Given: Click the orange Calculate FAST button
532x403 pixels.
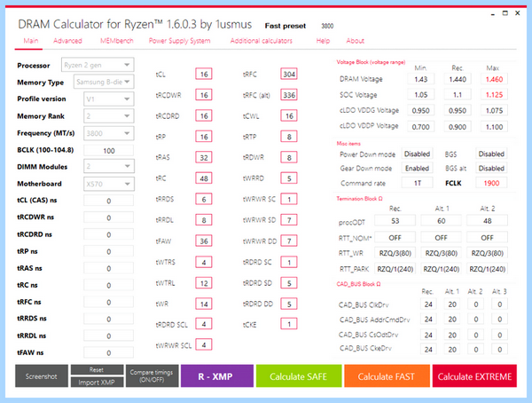Looking at the screenshot, I should [x=387, y=376].
